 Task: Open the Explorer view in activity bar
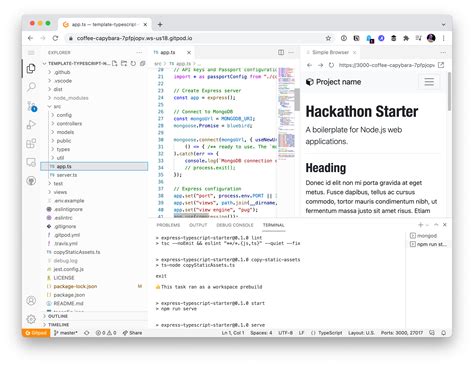pyautogui.click(x=31, y=68)
